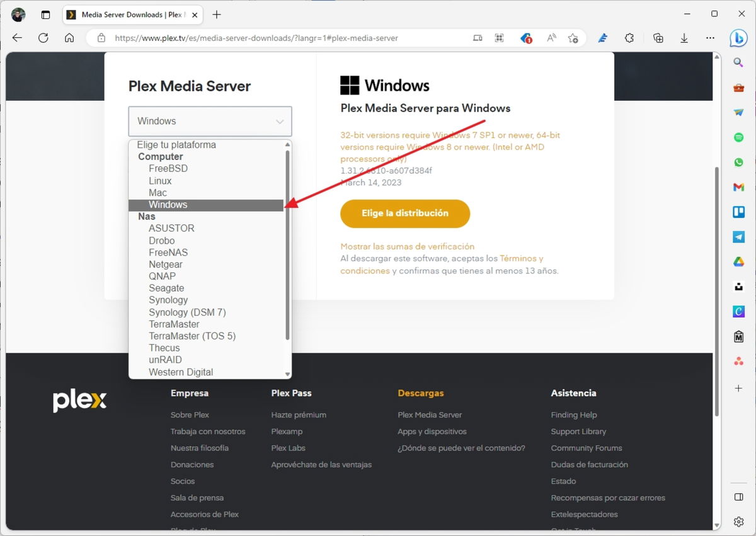Add this page to favorites
Viewport: 756px width, 536px height.
tap(574, 38)
